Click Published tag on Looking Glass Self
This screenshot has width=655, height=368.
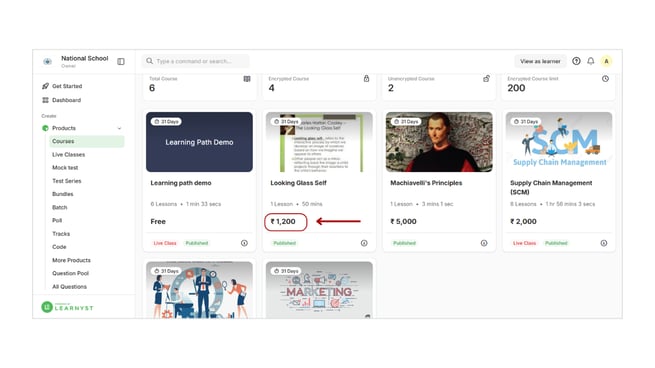click(x=284, y=243)
